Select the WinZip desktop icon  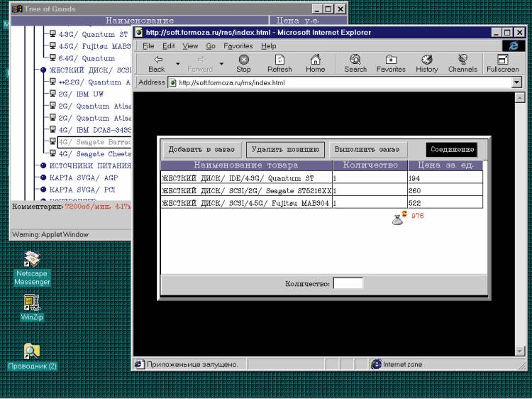(x=32, y=304)
